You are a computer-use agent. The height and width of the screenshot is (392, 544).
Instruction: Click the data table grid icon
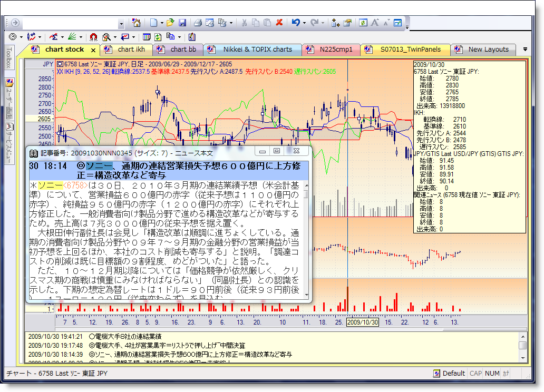[147, 37]
